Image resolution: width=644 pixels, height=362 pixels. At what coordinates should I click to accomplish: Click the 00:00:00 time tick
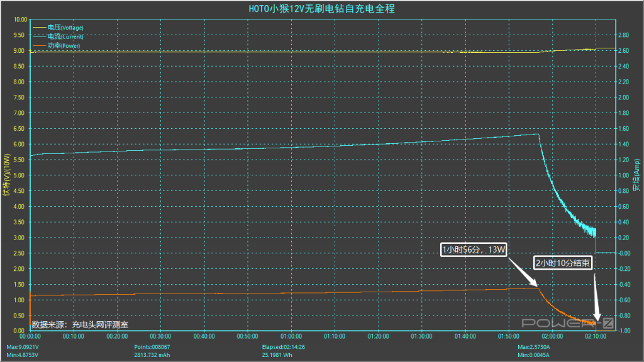coord(30,337)
